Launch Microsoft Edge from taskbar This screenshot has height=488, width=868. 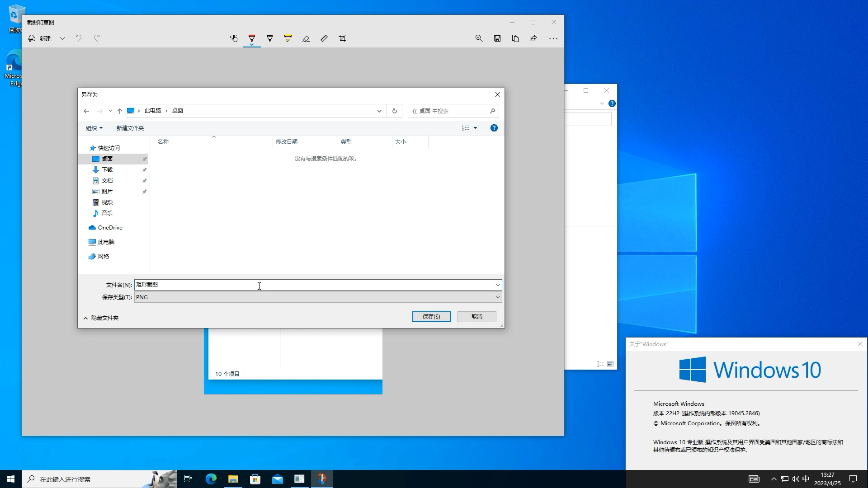pyautogui.click(x=211, y=479)
